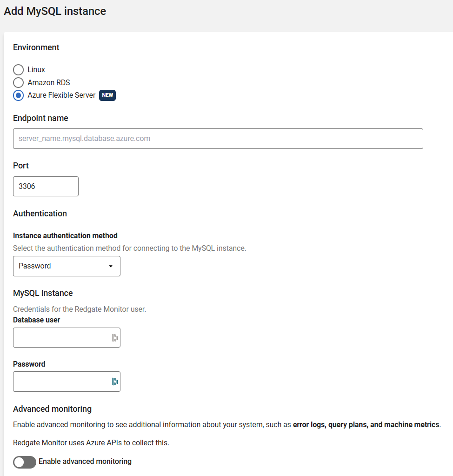
Task: Click the Endpoint name text field
Action: pyautogui.click(x=218, y=139)
